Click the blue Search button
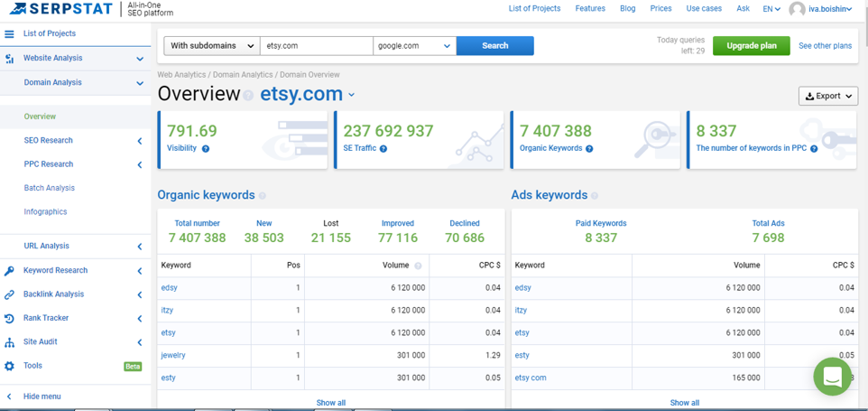Image resolution: width=868 pixels, height=411 pixels. point(494,46)
